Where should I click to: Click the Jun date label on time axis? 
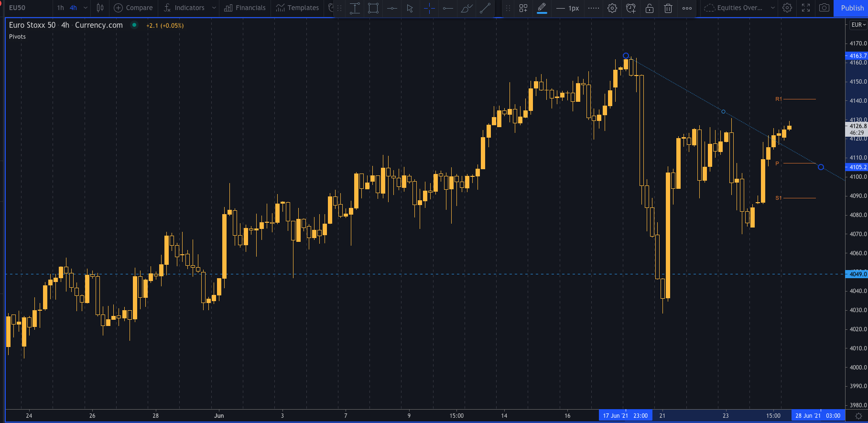[x=219, y=415]
